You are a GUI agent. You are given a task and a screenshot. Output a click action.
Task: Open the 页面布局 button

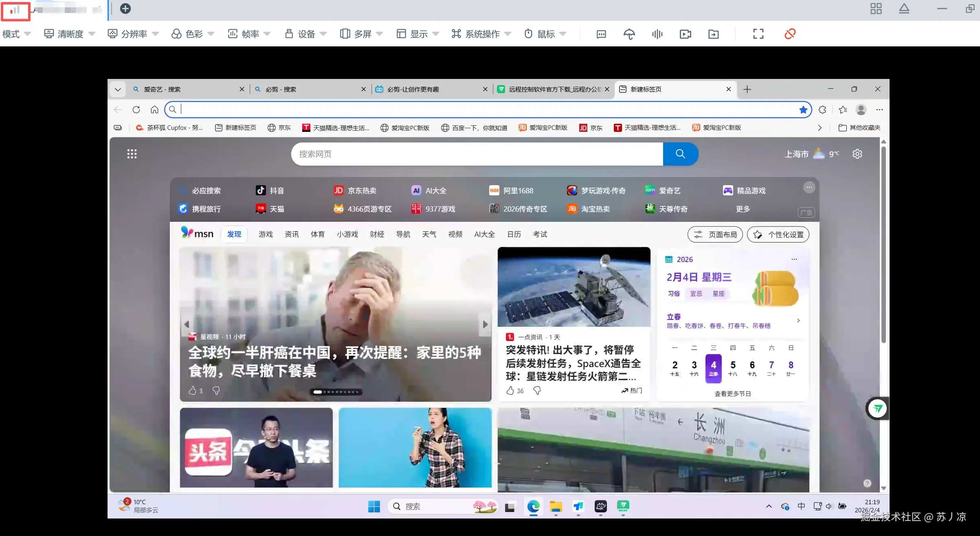[715, 234]
